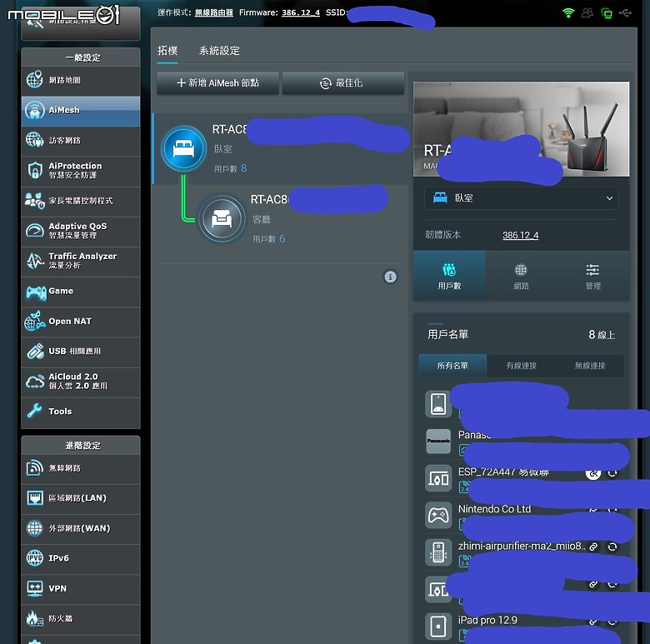Select the 臥室 bedroom router node icon
Viewport: 650px width, 644px height.
point(183,148)
